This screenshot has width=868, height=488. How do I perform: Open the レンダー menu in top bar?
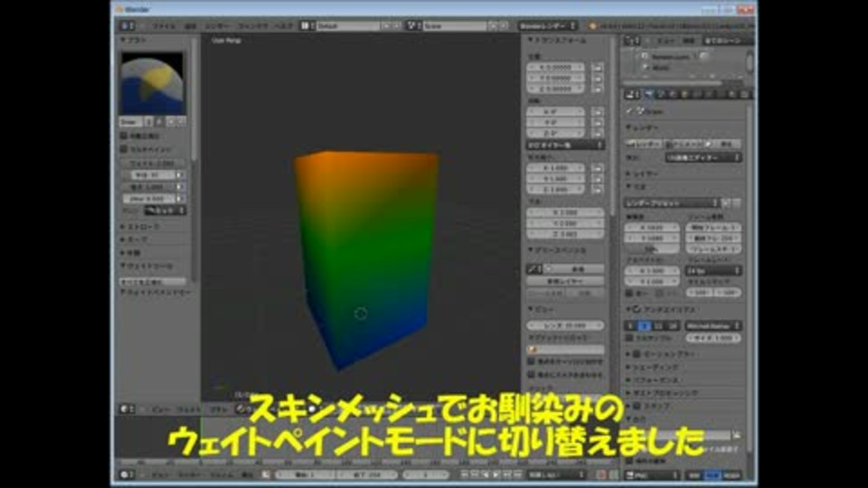click(x=218, y=26)
